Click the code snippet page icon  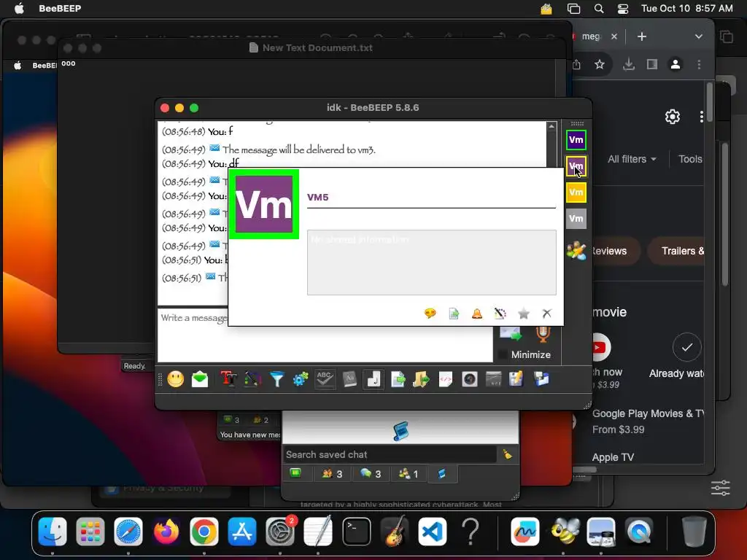coord(446,379)
